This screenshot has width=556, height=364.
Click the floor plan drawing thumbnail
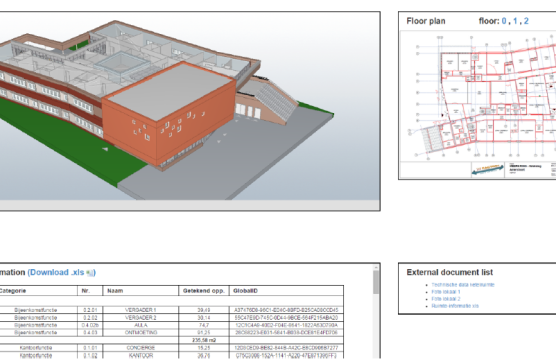coord(478,104)
